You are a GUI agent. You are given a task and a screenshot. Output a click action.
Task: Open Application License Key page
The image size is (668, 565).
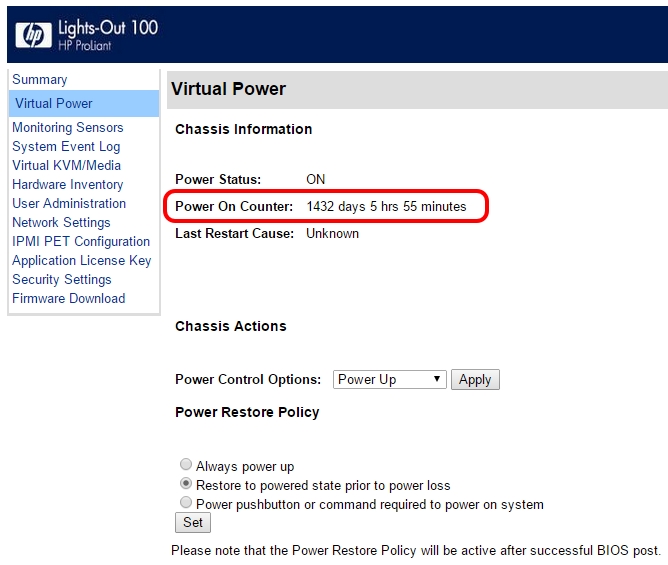click(x=82, y=260)
